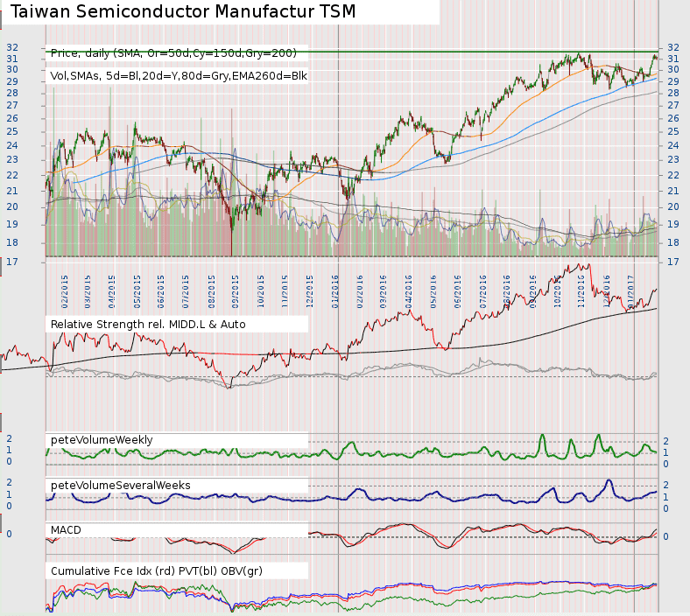Select the Vol,SMAs legend label

click(179, 76)
